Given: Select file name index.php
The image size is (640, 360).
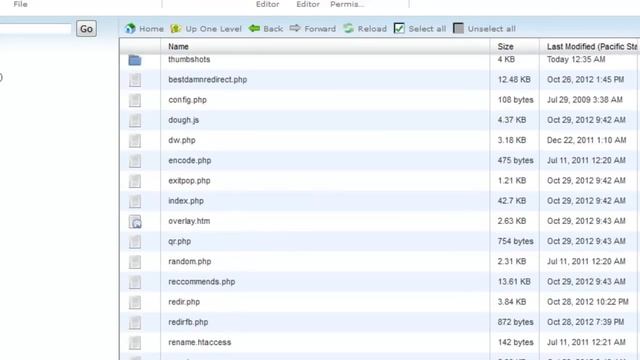Looking at the screenshot, I should click(186, 201).
